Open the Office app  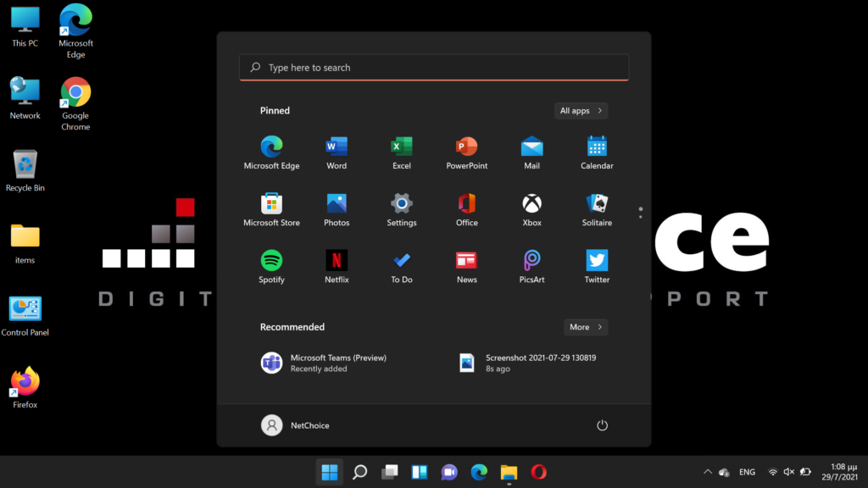(x=467, y=209)
